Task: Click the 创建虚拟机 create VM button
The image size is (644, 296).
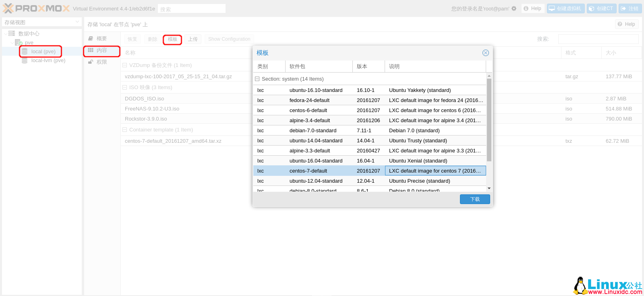Action: click(565, 8)
